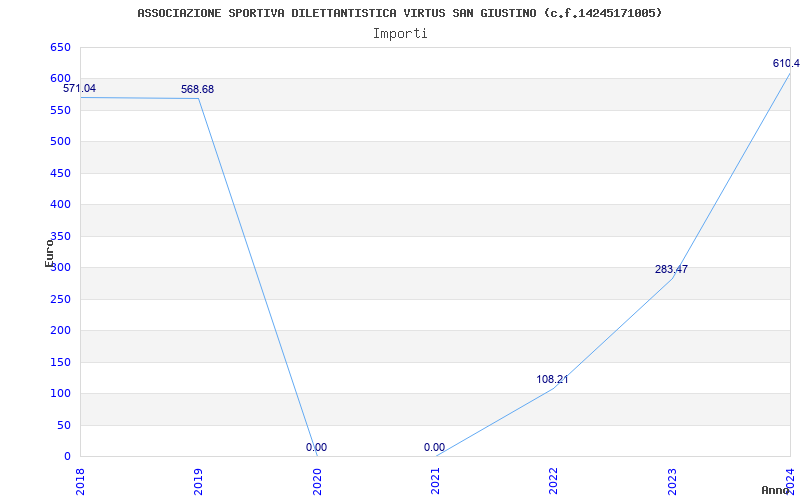This screenshot has height=500, width=800.
Task: Select the 568.68 data label
Action: click(x=197, y=90)
